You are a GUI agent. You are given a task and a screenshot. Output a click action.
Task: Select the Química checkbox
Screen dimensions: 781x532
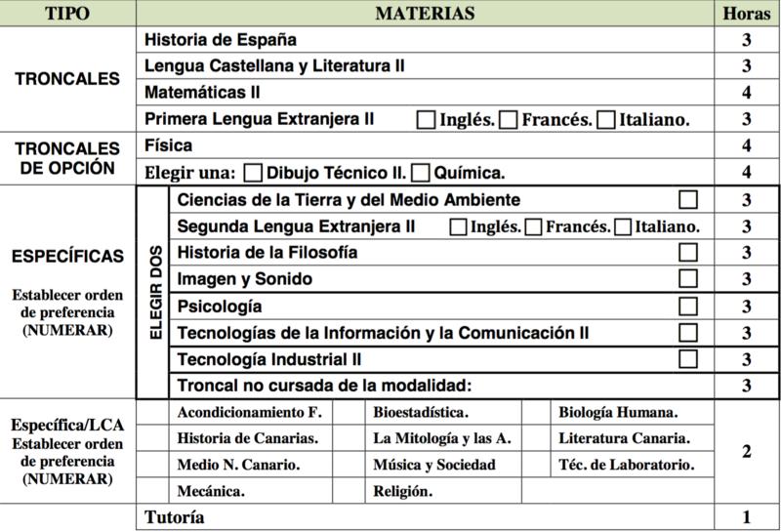click(421, 174)
